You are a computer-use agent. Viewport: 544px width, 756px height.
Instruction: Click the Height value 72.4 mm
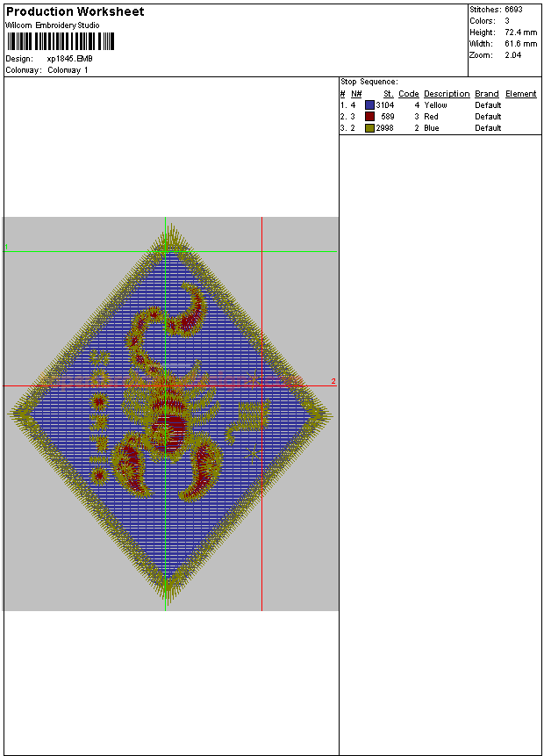[521, 32]
